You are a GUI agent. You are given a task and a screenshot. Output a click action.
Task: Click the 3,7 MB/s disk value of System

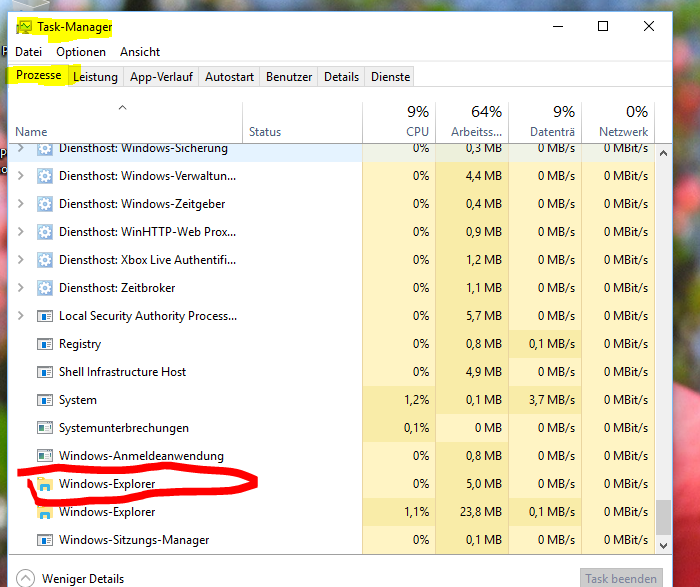[545, 400]
